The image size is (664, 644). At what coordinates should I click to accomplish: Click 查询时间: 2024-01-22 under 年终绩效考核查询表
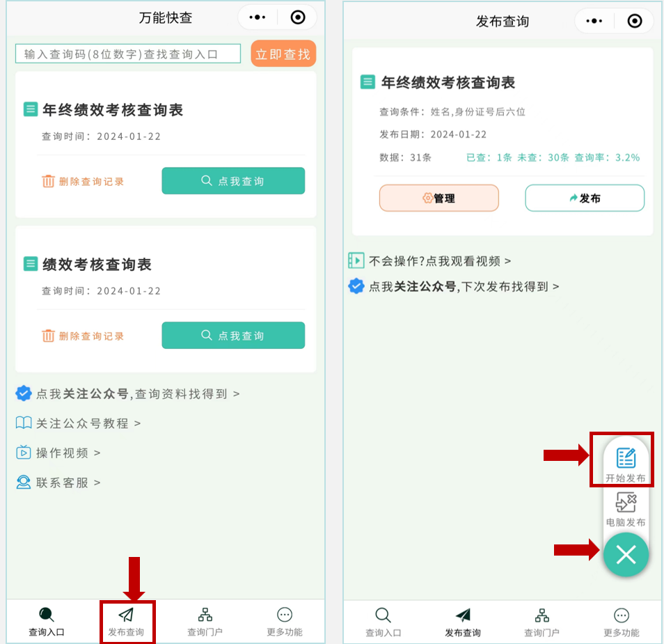coord(101,136)
